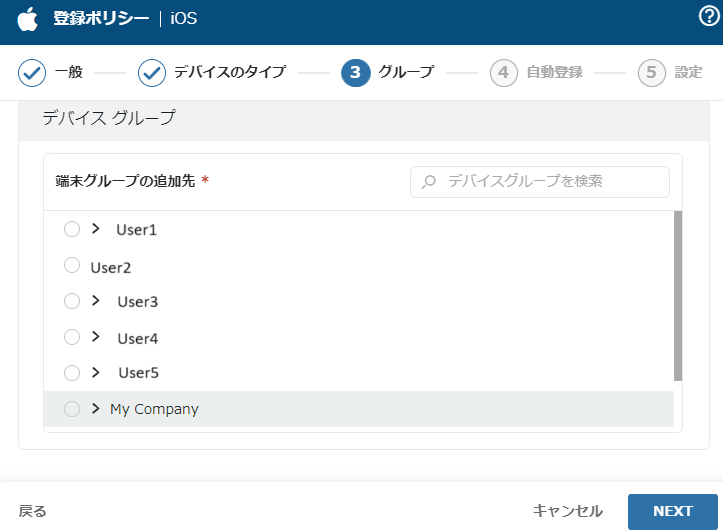
Task: Expand the User5 group chevron
Action: [x=95, y=372]
